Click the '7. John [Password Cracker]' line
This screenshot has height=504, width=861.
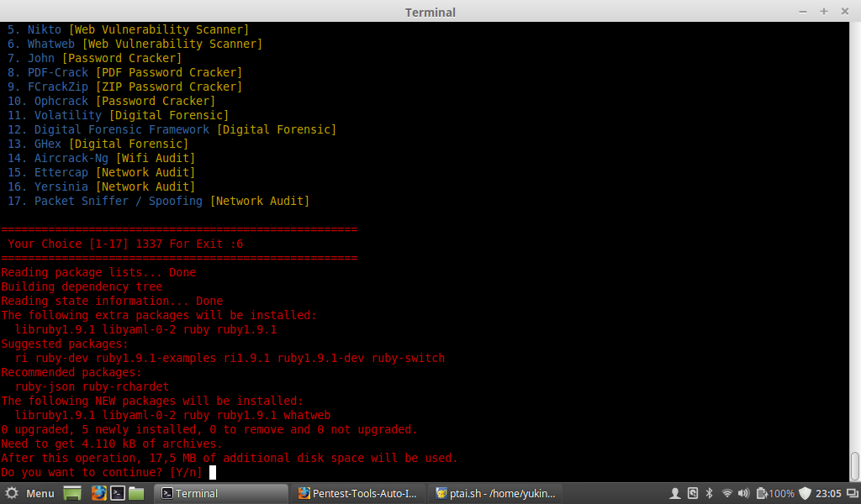pyautogui.click(x=94, y=58)
